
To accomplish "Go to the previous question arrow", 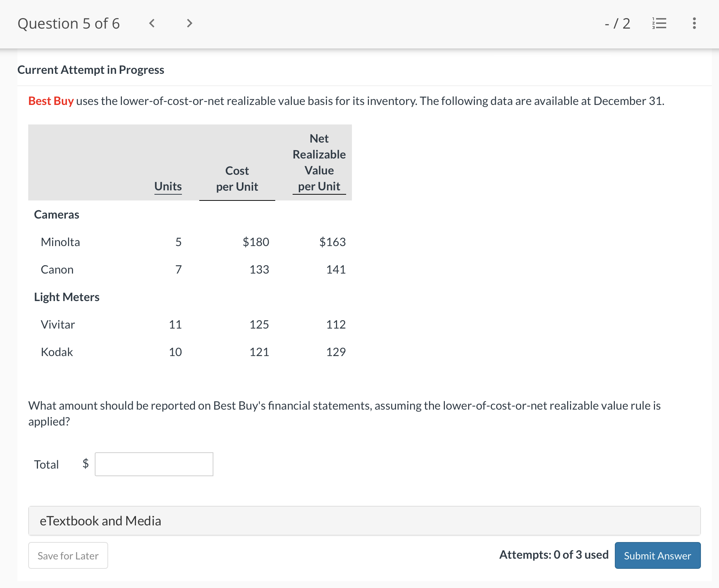I will coord(152,24).
